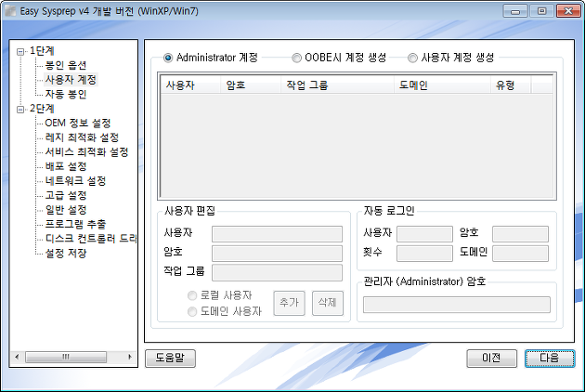This screenshot has width=585, height=392.
Task: Click the 도메인 field in 자동 로그인
Action: (520, 254)
